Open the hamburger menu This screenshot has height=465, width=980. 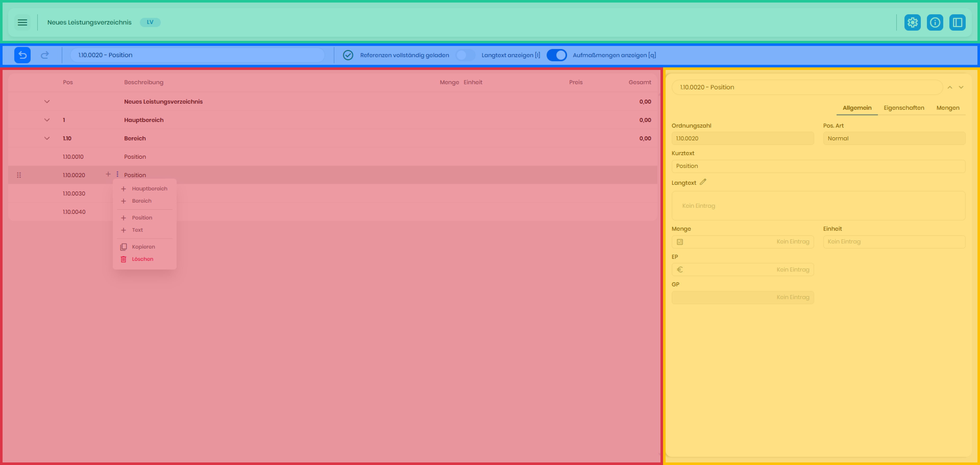[22, 22]
